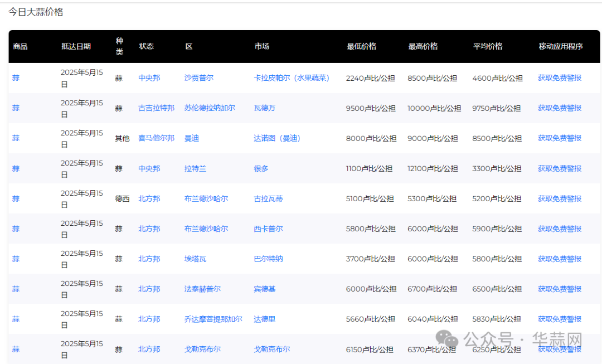Open the 卡拉皮帕尔(水果蔬菜) market link
This screenshot has width=602, height=364.
[292, 78]
